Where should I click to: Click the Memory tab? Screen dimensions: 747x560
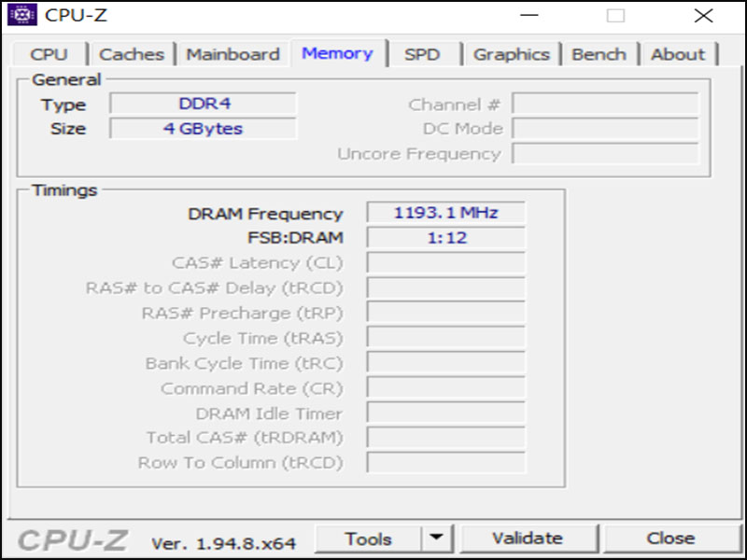tap(337, 53)
